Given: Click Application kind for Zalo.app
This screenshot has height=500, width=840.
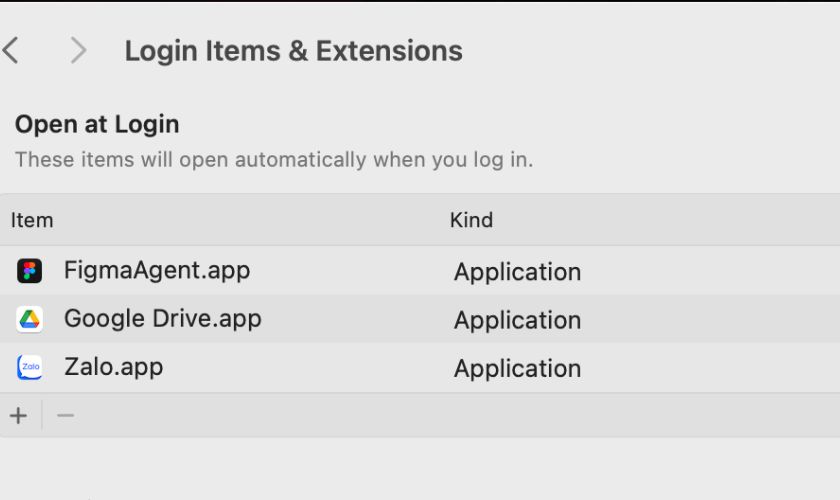Looking at the screenshot, I should coord(517,368).
